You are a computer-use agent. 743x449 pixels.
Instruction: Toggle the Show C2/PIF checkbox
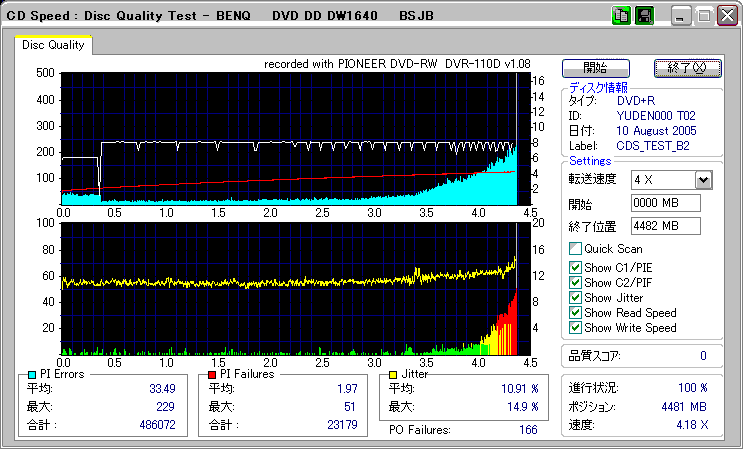575,283
